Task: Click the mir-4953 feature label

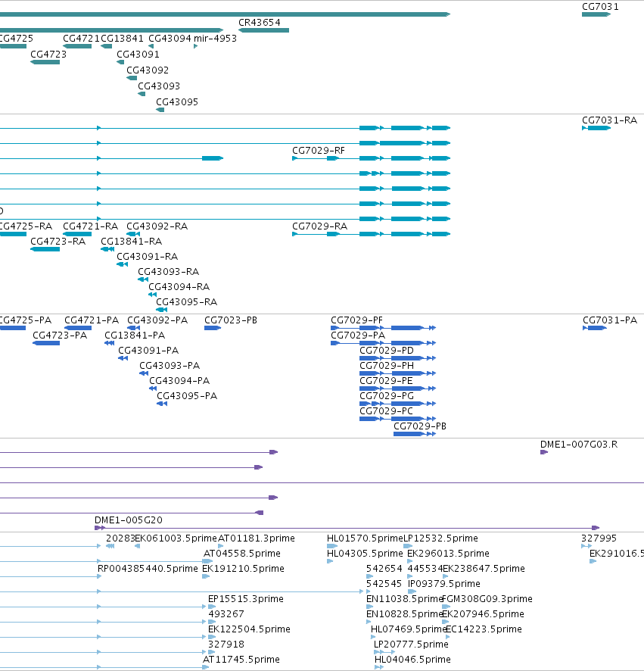Action: pos(215,38)
